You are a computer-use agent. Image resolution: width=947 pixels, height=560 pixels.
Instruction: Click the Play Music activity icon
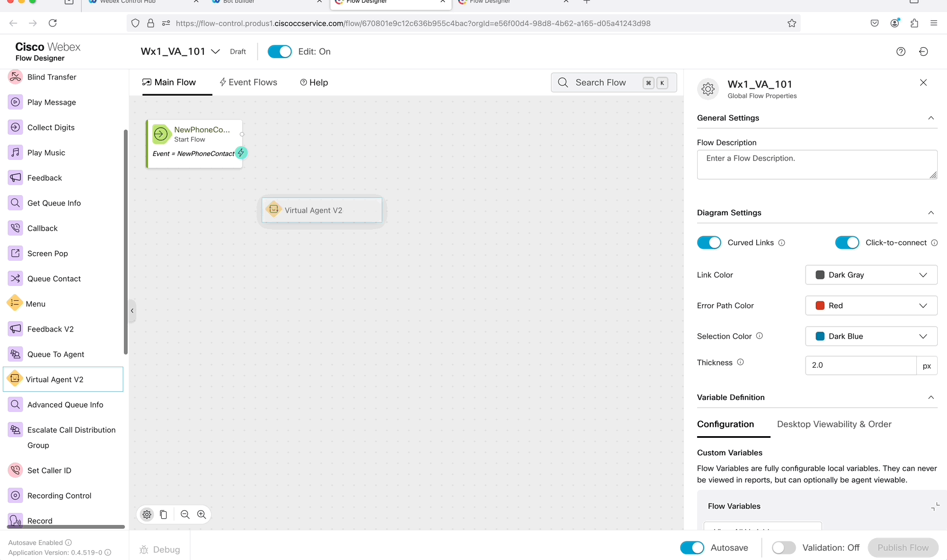15,152
